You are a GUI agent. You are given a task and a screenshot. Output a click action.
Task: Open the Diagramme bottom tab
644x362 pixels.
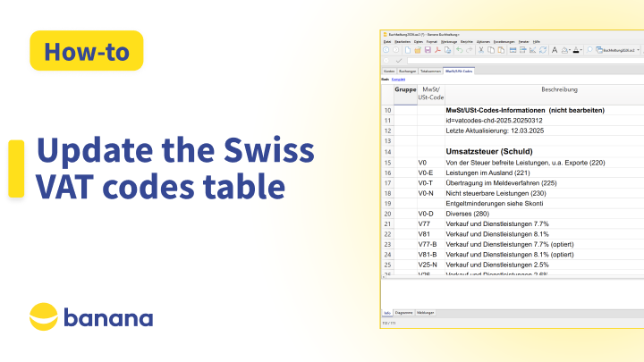pos(403,313)
